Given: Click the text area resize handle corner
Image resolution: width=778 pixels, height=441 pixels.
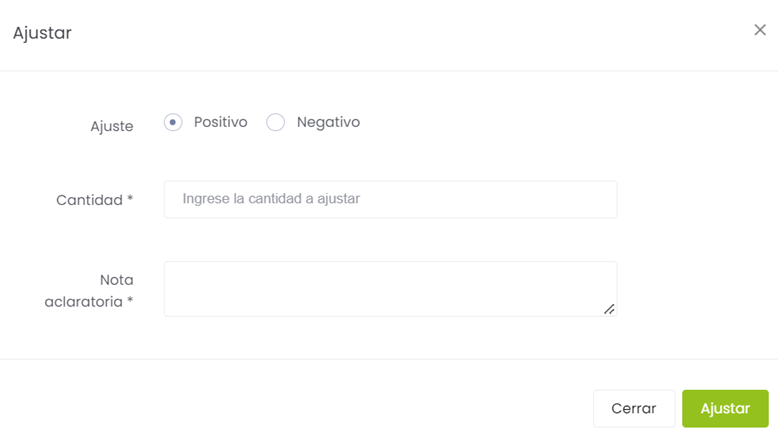Looking at the screenshot, I should (x=609, y=309).
